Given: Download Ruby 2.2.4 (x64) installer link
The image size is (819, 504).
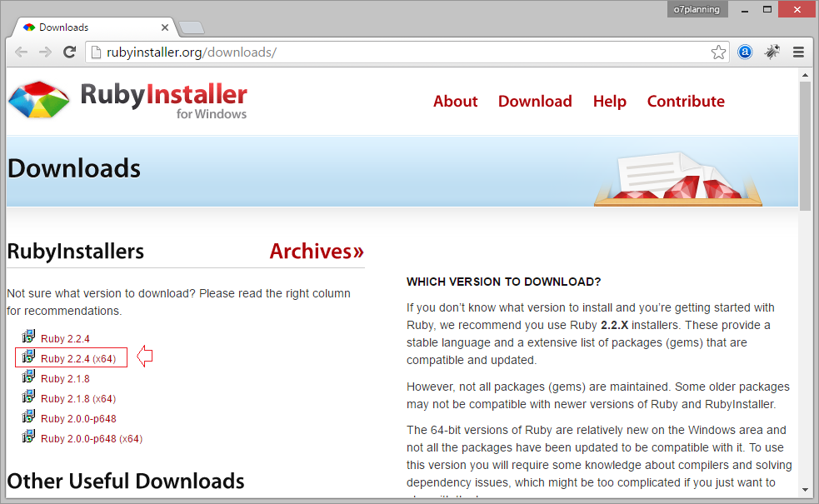Looking at the screenshot, I should tap(78, 359).
